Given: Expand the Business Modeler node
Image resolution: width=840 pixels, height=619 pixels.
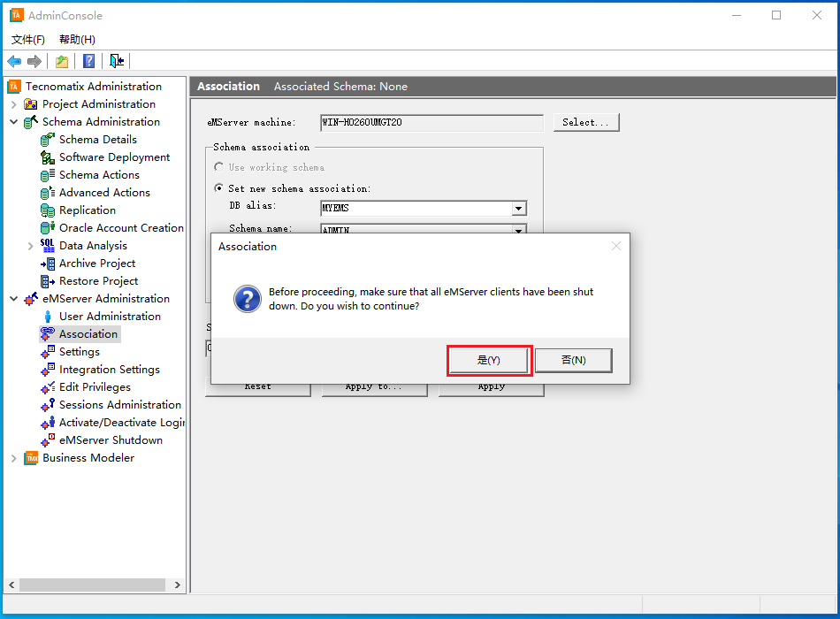Looking at the screenshot, I should [14, 458].
